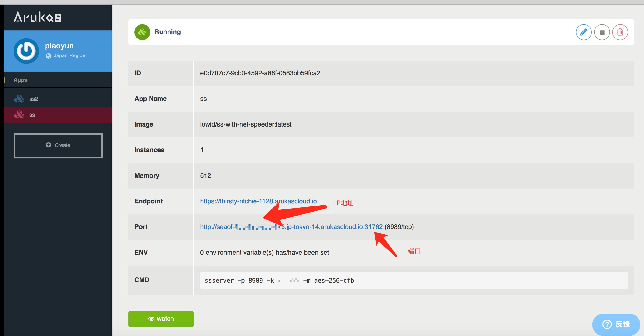Click the ID row label
Image resolution: width=644 pixels, height=336 pixels.
[137, 73]
